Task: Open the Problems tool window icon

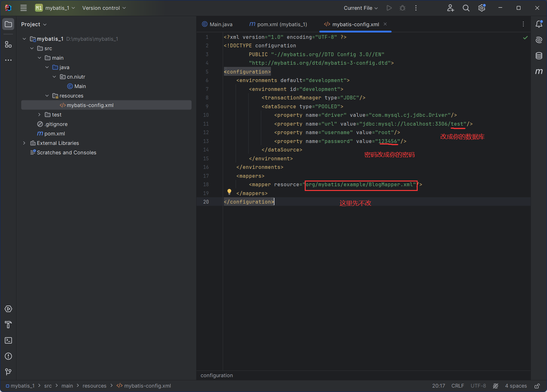Action: pyautogui.click(x=9, y=356)
